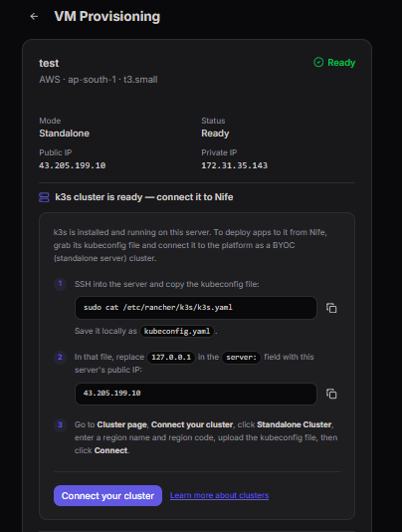This screenshot has width=402, height=532.
Task: Copy the sudo cat kubeconfig command
Action: (331, 308)
